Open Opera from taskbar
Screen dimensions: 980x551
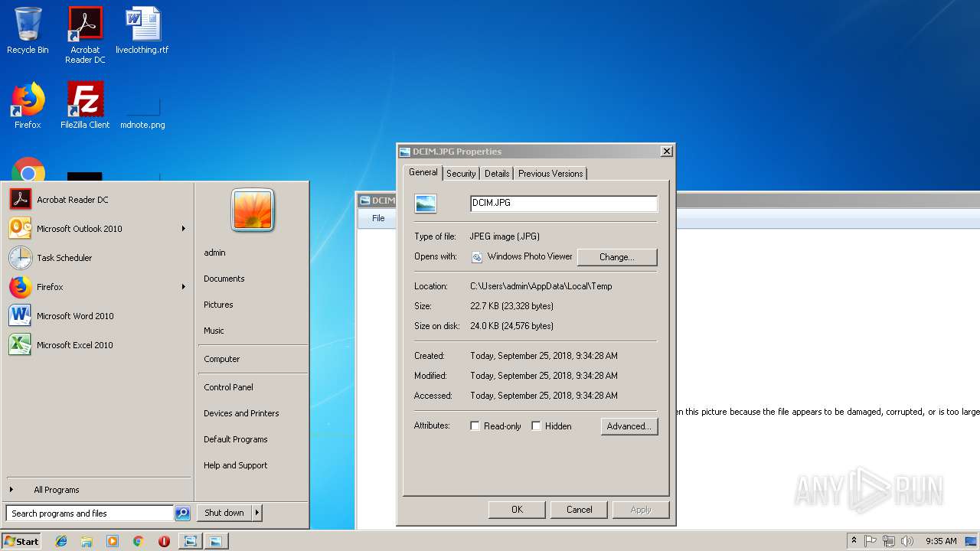(x=164, y=541)
